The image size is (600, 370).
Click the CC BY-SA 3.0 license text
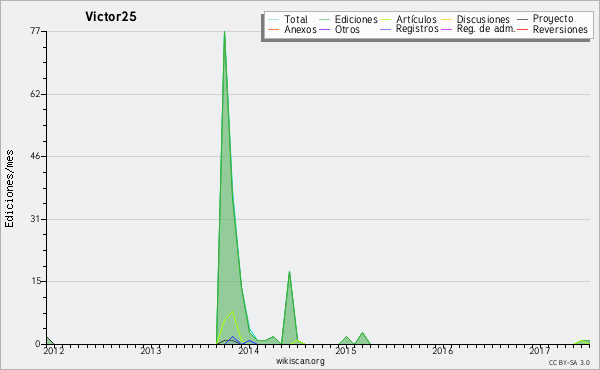[x=569, y=362]
